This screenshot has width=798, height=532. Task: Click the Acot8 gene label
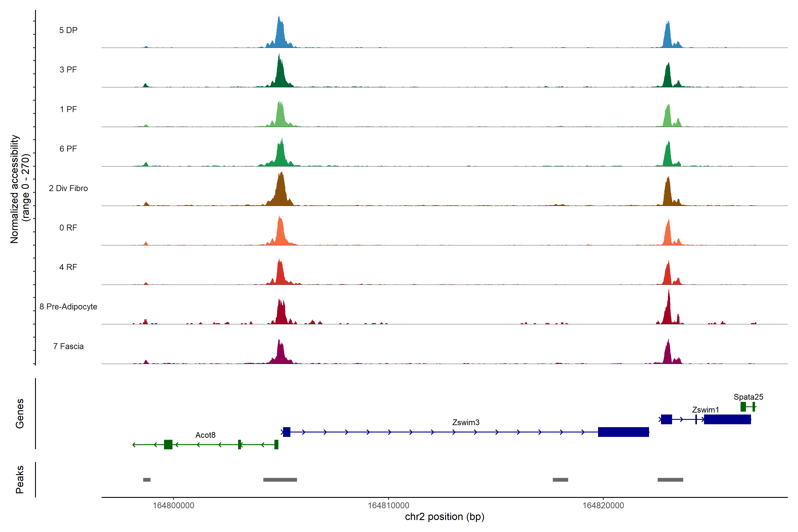pyautogui.click(x=205, y=435)
